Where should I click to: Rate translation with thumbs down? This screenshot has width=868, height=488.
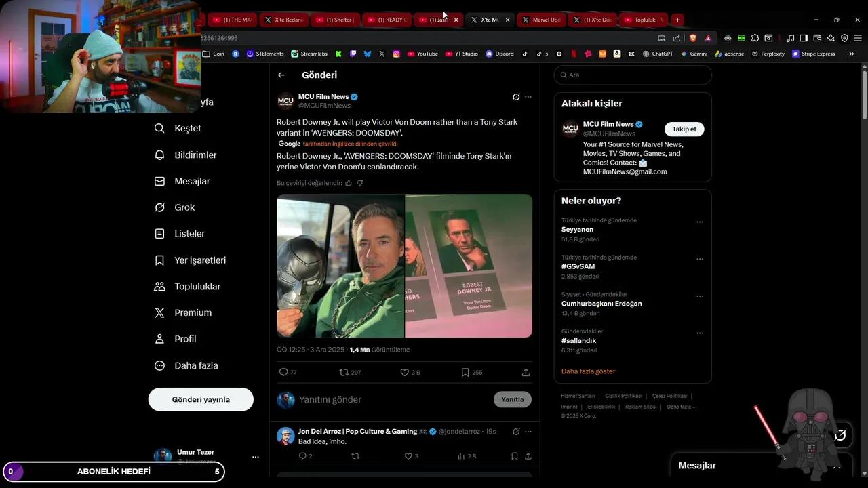click(360, 183)
